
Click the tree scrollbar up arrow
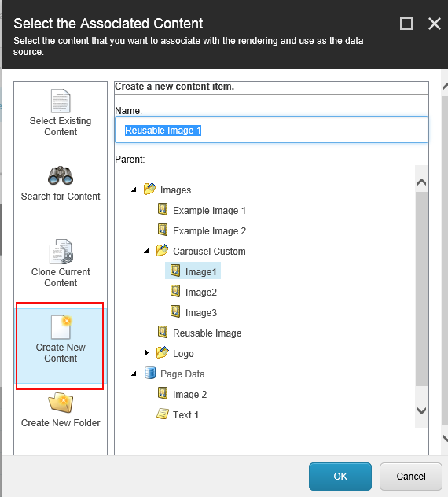(421, 182)
